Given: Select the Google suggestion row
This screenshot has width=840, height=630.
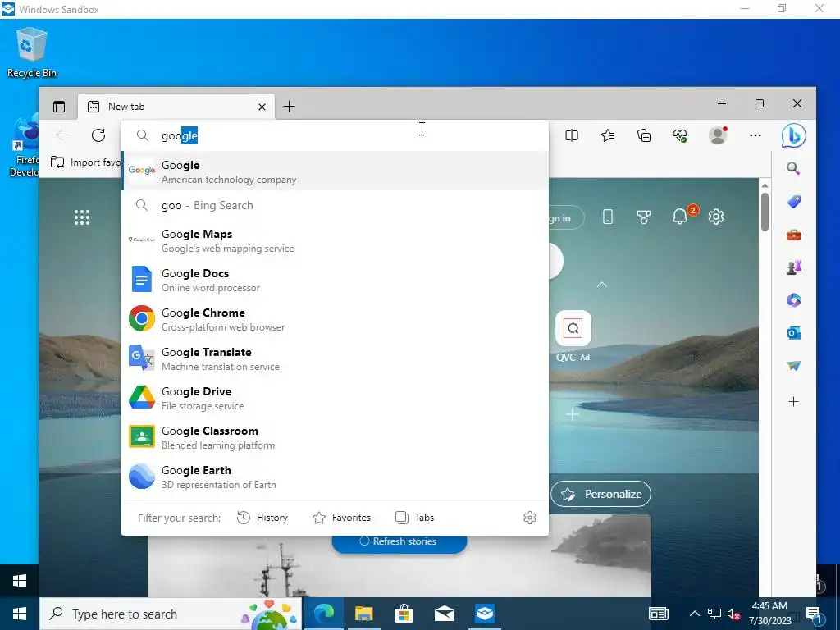Looking at the screenshot, I should pos(336,171).
